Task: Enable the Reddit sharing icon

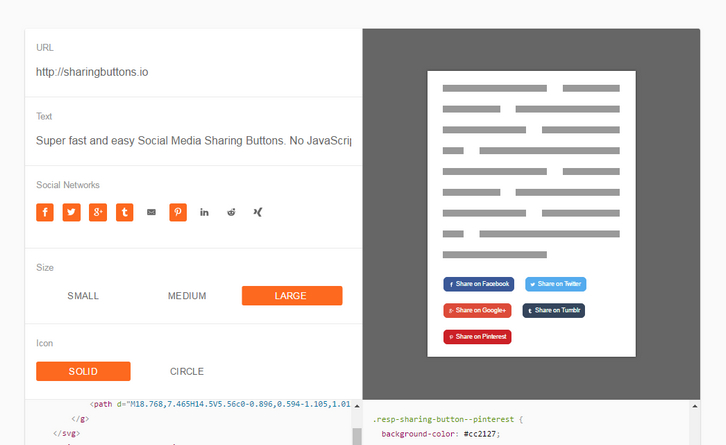Action: (x=231, y=212)
